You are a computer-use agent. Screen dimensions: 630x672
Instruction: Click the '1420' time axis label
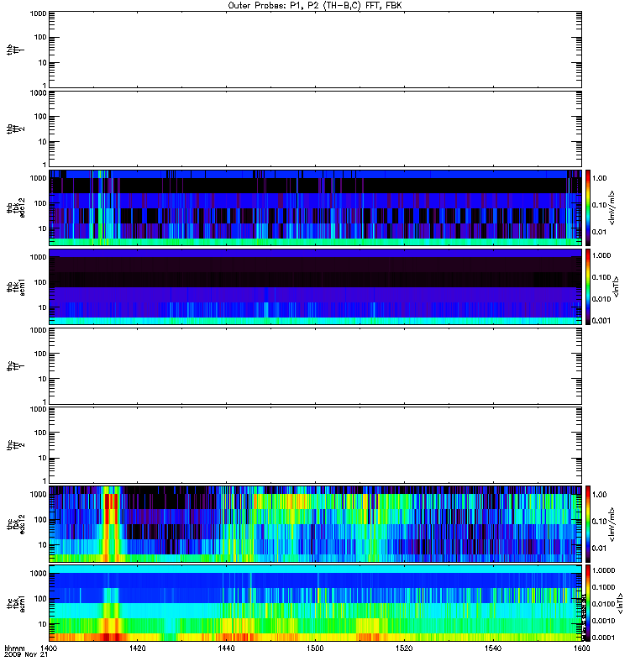(x=137, y=648)
